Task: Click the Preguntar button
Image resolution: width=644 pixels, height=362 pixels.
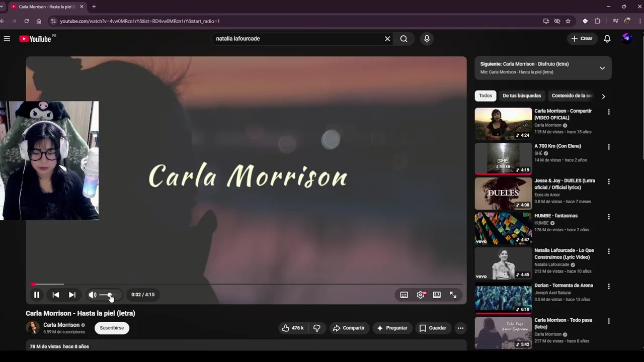Action: point(392,328)
